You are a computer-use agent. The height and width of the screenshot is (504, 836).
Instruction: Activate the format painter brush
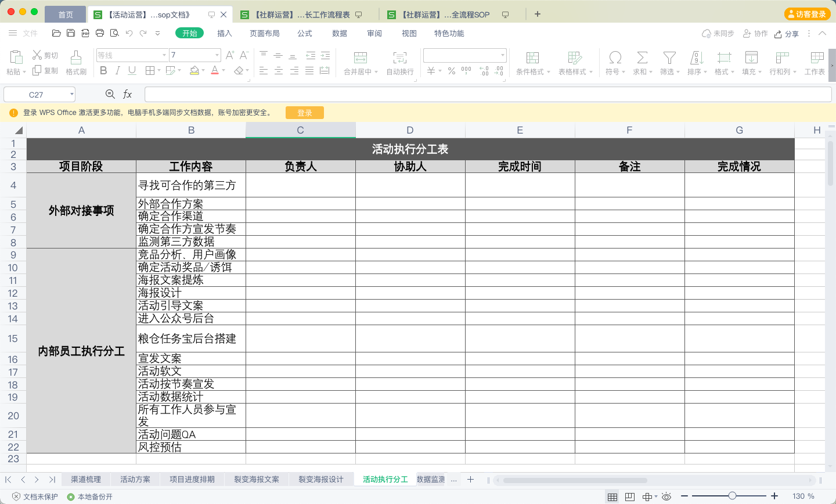(76, 63)
